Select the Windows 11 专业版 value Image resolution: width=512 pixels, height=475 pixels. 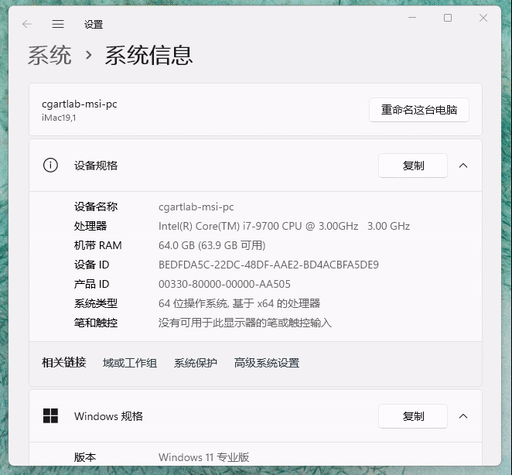click(204, 457)
